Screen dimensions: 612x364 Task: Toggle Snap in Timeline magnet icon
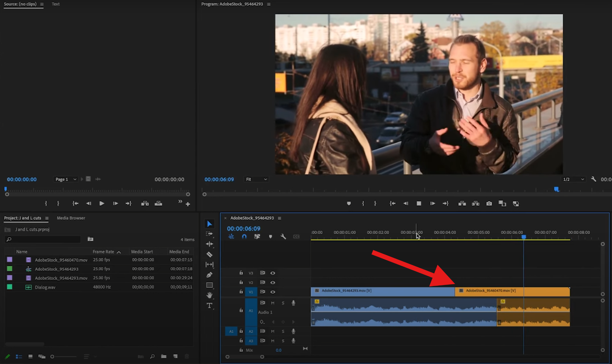pos(244,236)
